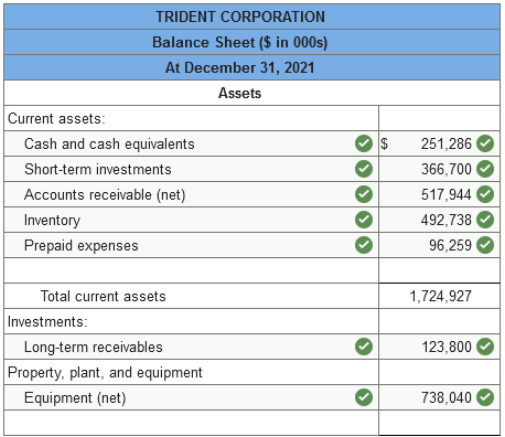Viewport: 505px width, 437px height.
Task: Click the blank label cell below Prepaid expenses
Action: pyautogui.click(x=191, y=270)
